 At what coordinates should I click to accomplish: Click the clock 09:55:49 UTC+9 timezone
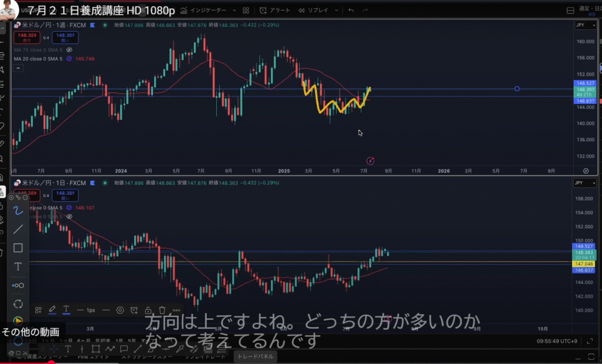(557, 341)
